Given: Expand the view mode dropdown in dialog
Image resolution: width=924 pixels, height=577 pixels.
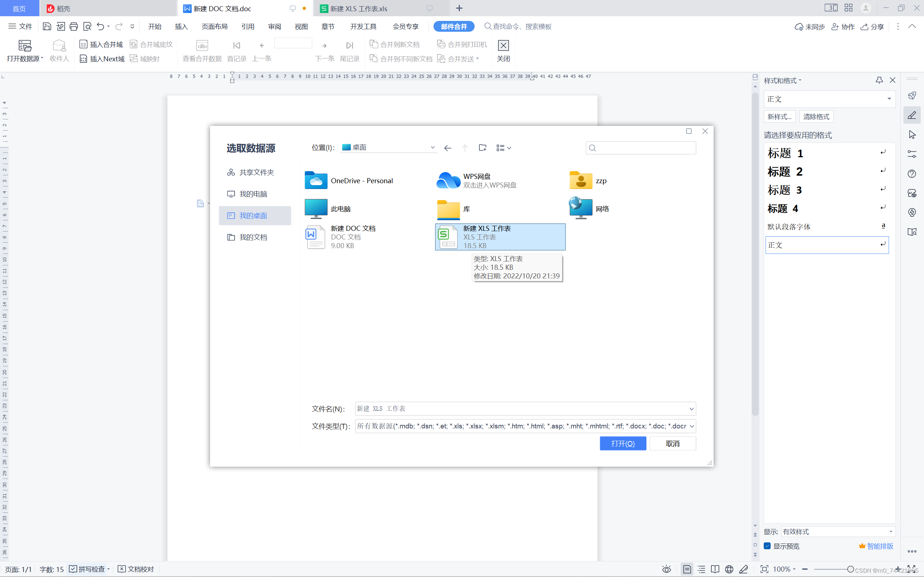Looking at the screenshot, I should (x=504, y=148).
